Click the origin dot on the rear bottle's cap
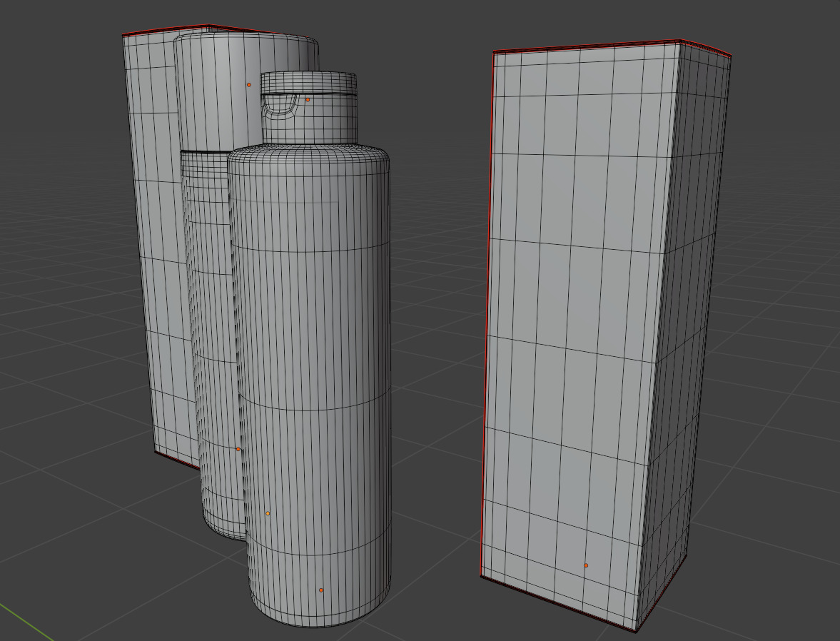The width and height of the screenshot is (840, 641). [248, 85]
